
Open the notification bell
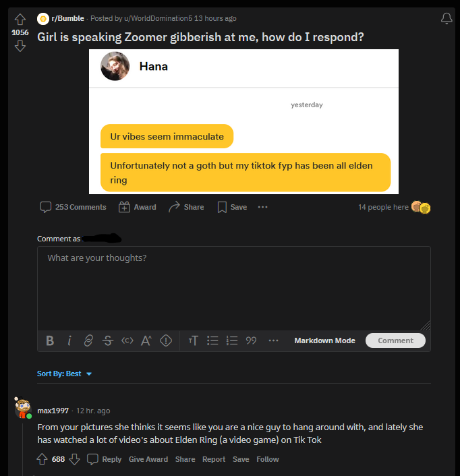[x=446, y=18]
